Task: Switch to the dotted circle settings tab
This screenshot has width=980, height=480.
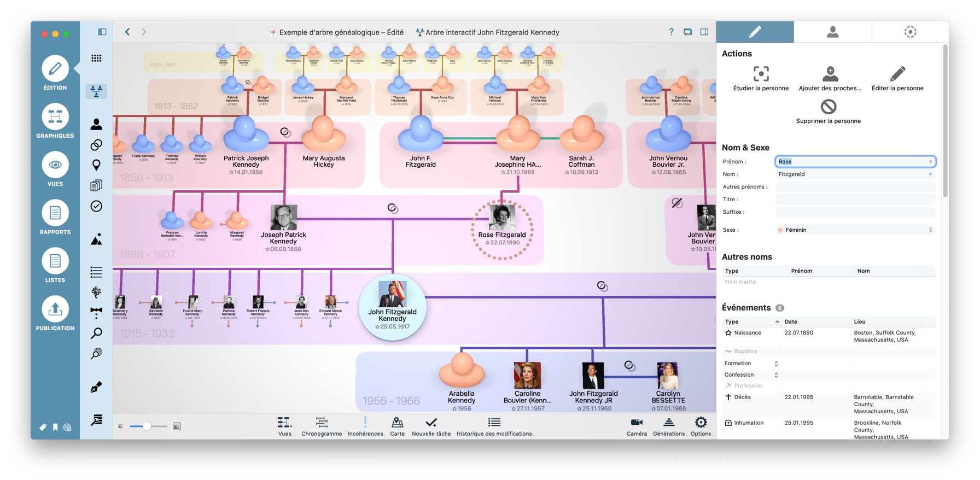Action: pos(911,32)
